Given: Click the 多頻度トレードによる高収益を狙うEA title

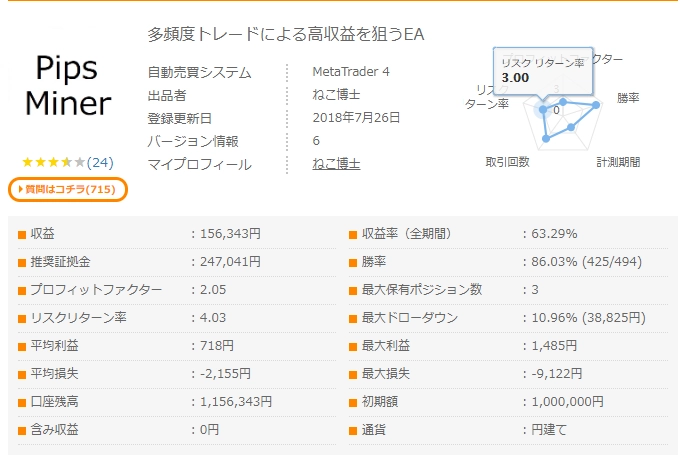Looking at the screenshot, I should click(286, 35).
